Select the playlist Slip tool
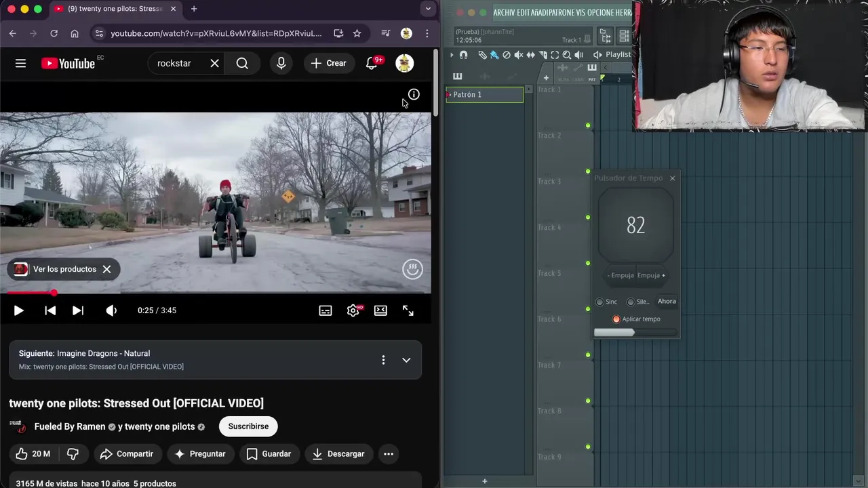This screenshot has height=488, width=868. point(531,55)
